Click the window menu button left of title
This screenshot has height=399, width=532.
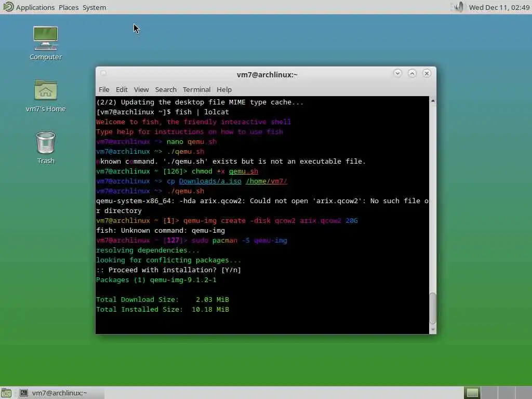point(104,73)
